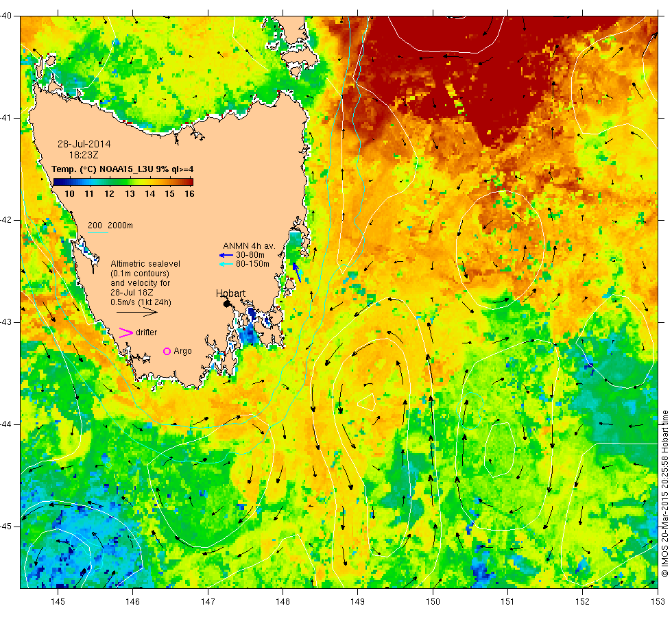Click latitude axis label -45
The width and height of the screenshot is (672, 617).
point(6,527)
